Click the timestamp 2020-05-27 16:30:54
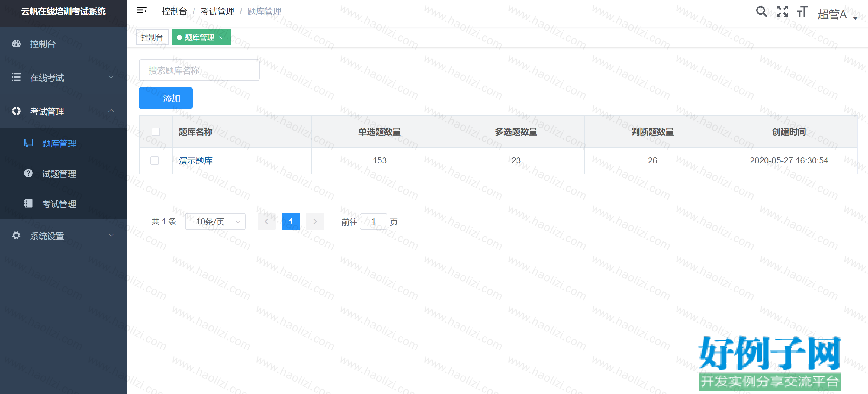The image size is (868, 394). [789, 160]
